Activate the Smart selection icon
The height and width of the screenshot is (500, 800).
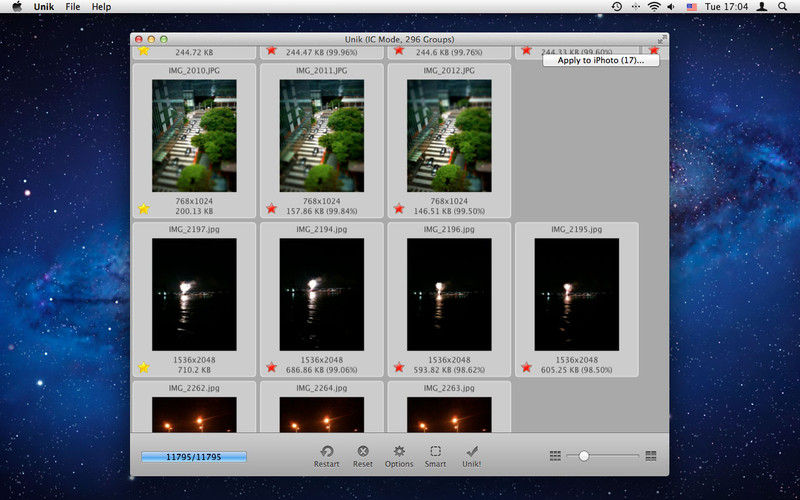coord(435,451)
